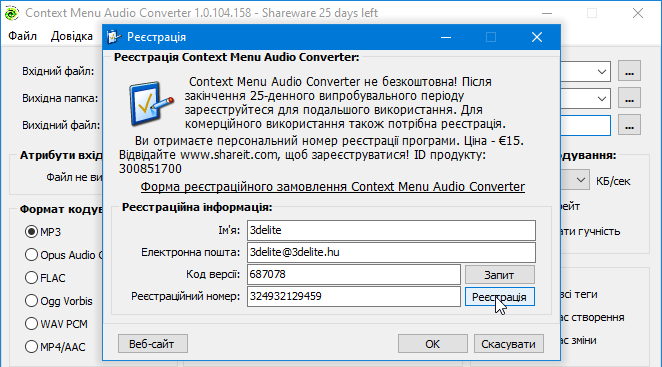Close the main Audio Converter window
This screenshot has height=367, width=662.
tap(638, 13)
